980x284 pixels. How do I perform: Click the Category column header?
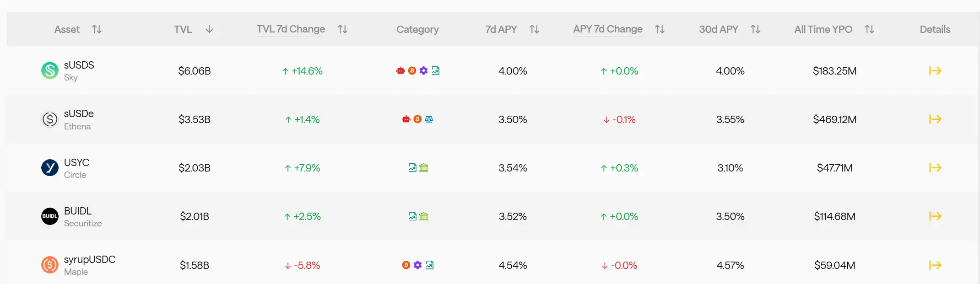click(417, 29)
